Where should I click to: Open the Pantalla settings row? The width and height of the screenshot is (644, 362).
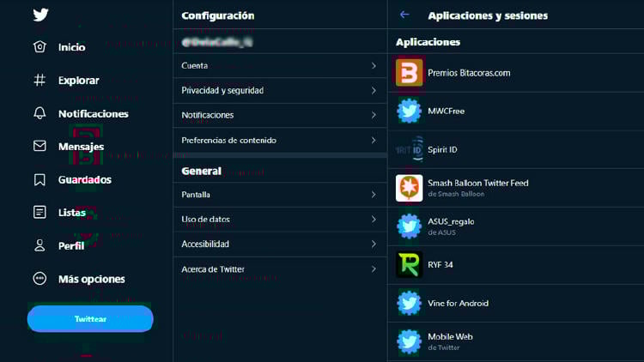pyautogui.click(x=280, y=195)
